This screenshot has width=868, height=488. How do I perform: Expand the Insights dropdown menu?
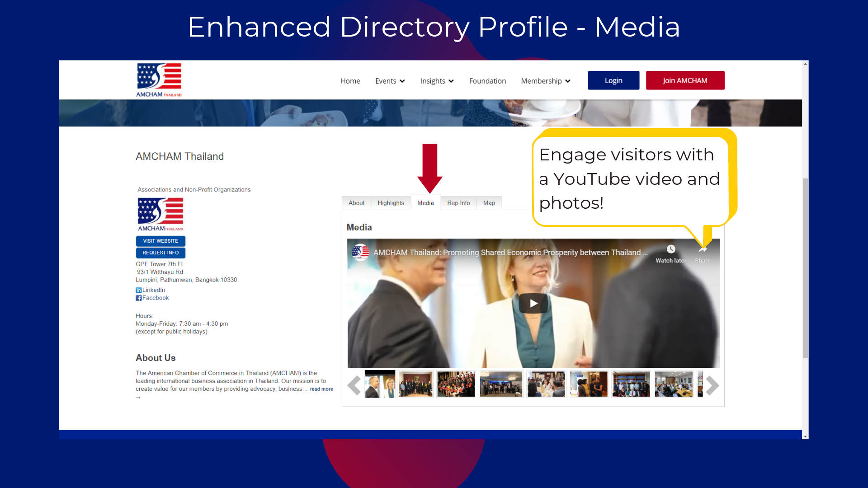click(437, 81)
